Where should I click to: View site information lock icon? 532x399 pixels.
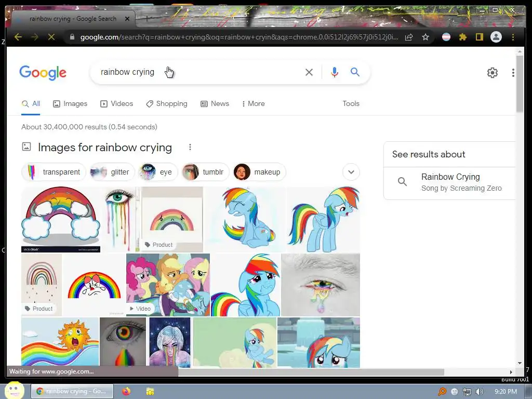coord(72,37)
